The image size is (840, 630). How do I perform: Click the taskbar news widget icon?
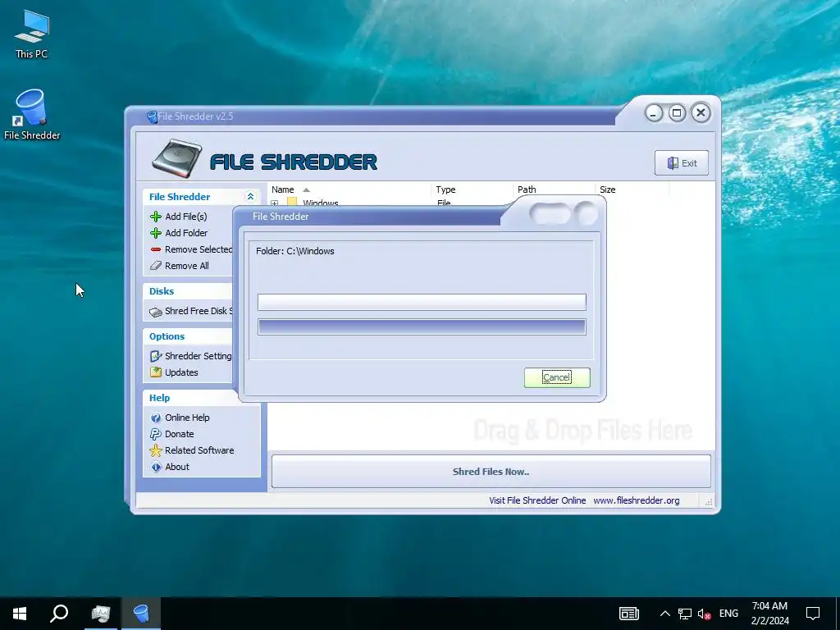coord(629,614)
